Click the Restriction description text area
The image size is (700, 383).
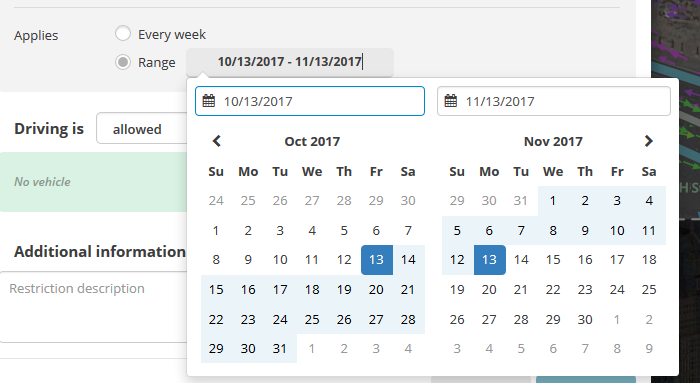click(x=94, y=307)
